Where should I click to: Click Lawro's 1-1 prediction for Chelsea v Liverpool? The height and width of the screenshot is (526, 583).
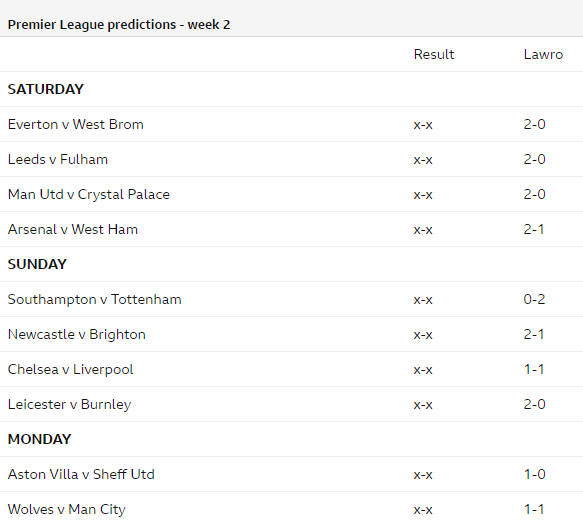point(534,370)
